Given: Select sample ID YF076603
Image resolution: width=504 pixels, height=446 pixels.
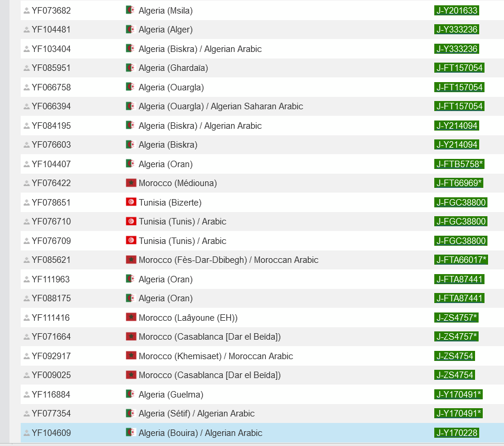Looking at the screenshot, I should tap(51, 145).
